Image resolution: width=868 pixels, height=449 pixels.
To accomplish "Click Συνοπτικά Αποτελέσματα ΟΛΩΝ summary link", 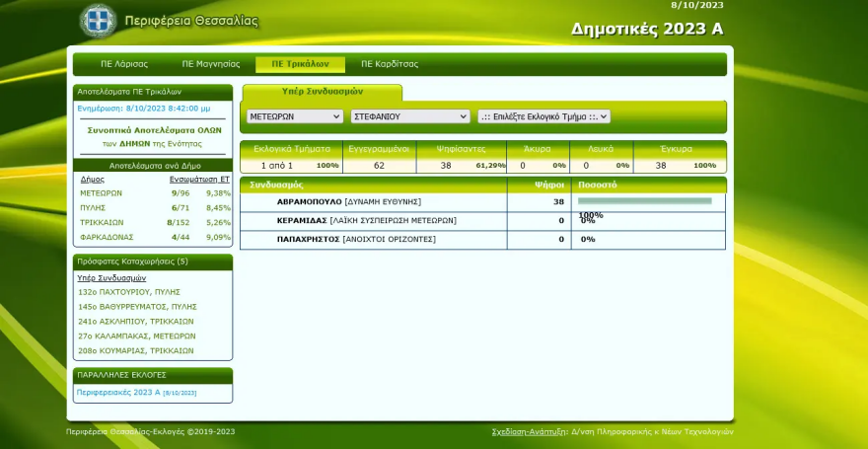I will tap(153, 129).
